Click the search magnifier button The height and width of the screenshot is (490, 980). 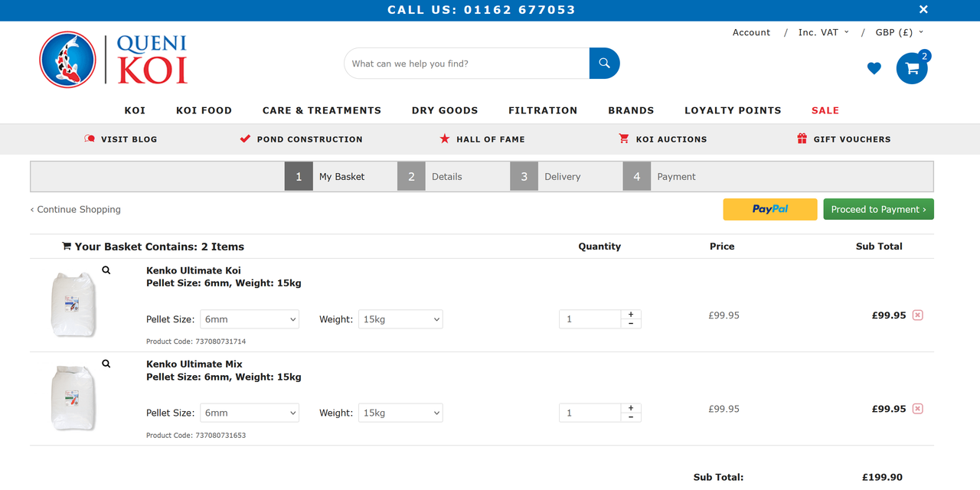coord(604,64)
